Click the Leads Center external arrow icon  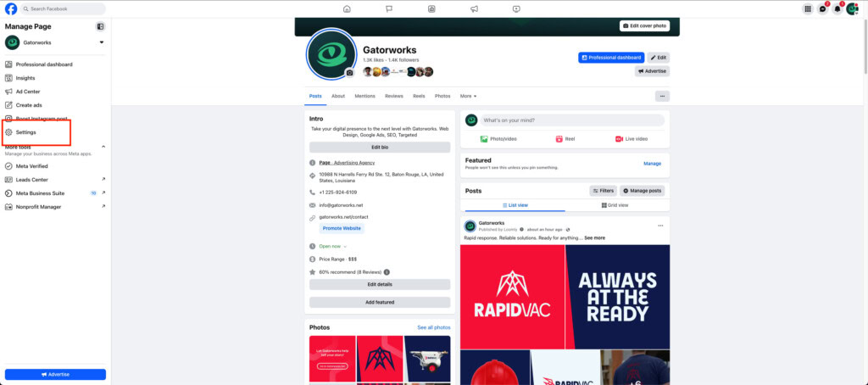pos(103,180)
